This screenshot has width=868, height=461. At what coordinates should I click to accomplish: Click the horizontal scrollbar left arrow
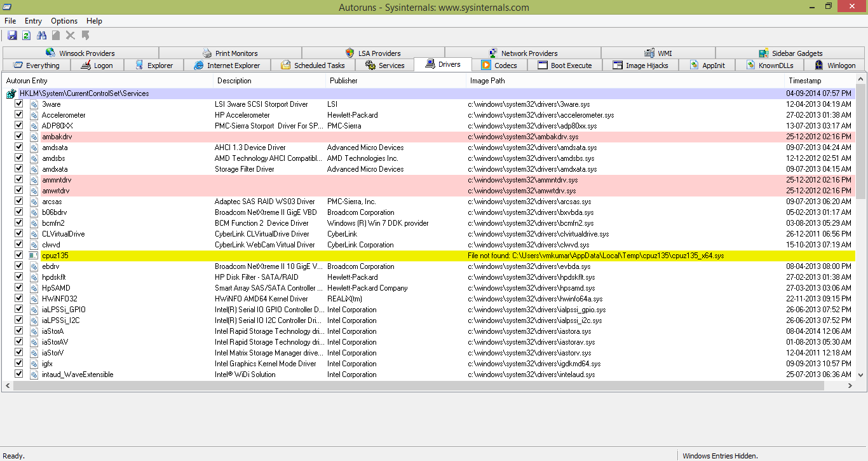[8, 386]
